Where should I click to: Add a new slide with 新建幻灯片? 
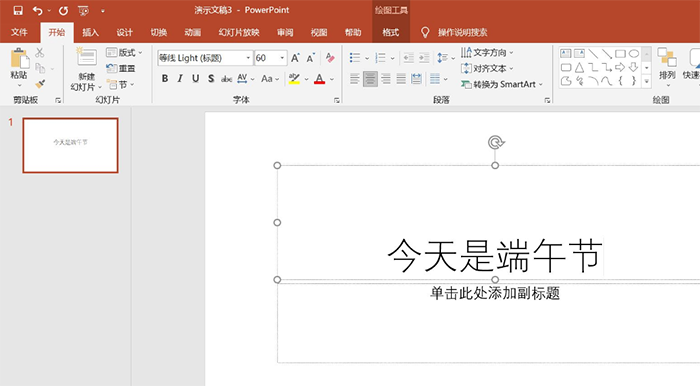[x=87, y=69]
